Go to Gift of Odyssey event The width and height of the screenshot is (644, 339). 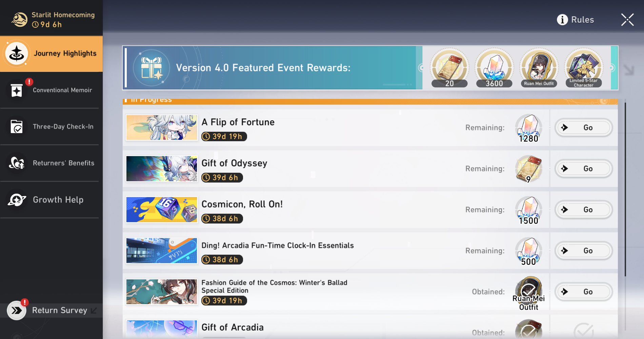[584, 169]
